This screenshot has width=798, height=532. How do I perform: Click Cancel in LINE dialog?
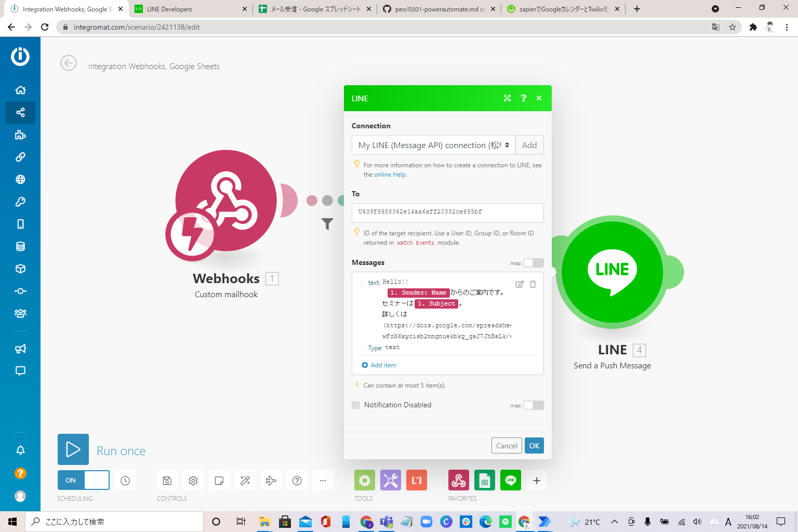507,446
